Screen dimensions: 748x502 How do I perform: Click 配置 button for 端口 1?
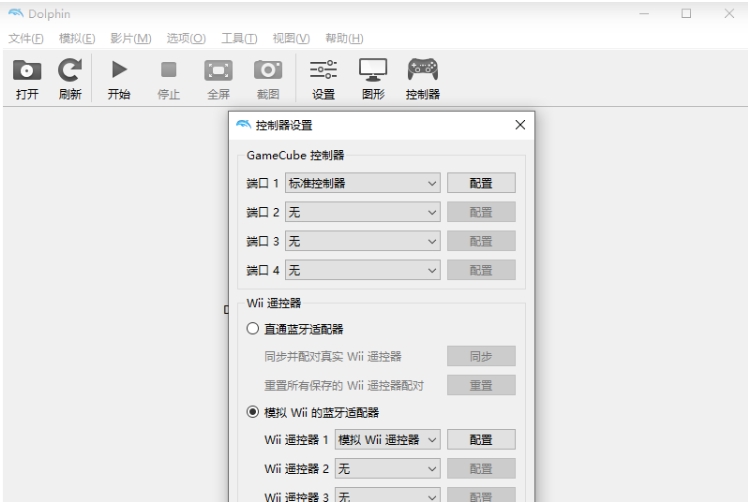pos(481,183)
